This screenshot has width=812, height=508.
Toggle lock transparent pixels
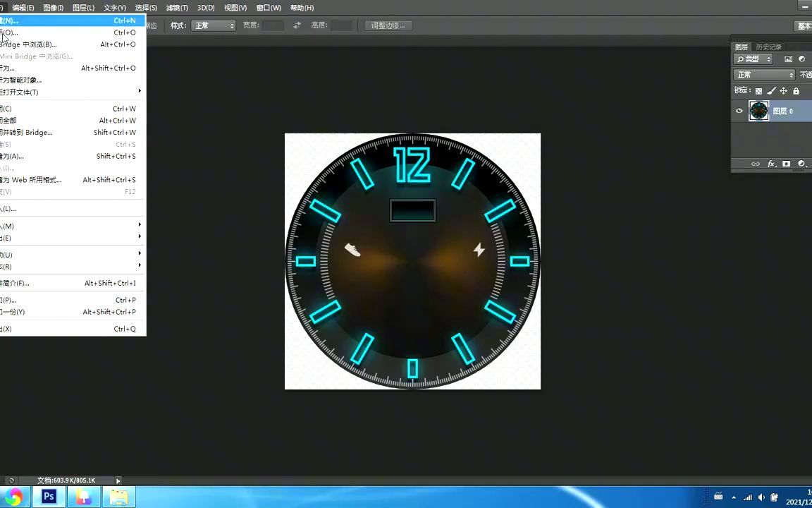pyautogui.click(x=758, y=91)
